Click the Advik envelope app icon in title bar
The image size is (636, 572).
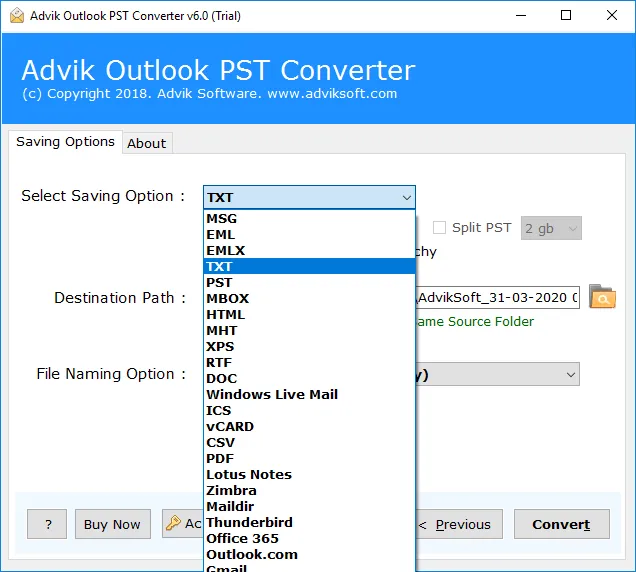coord(17,16)
